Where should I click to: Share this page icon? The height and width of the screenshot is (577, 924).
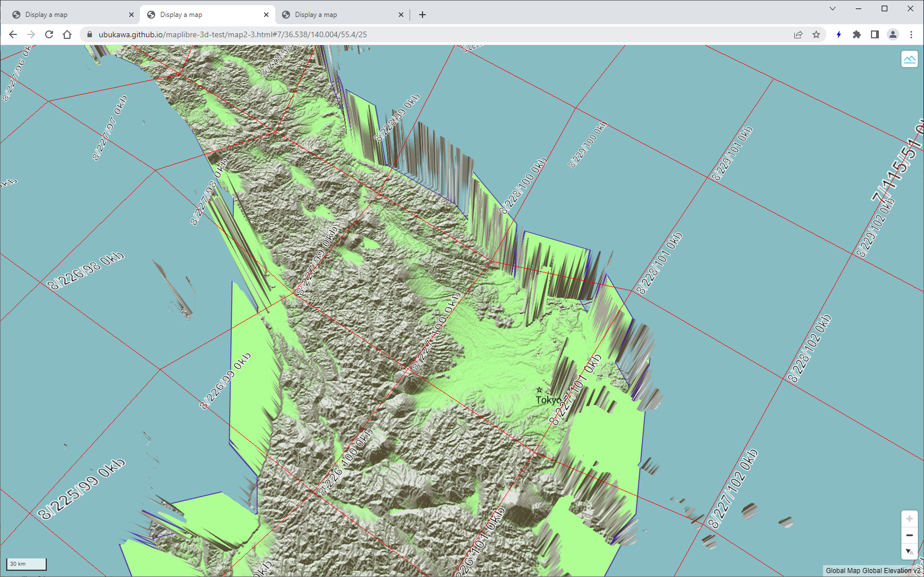pyautogui.click(x=798, y=34)
